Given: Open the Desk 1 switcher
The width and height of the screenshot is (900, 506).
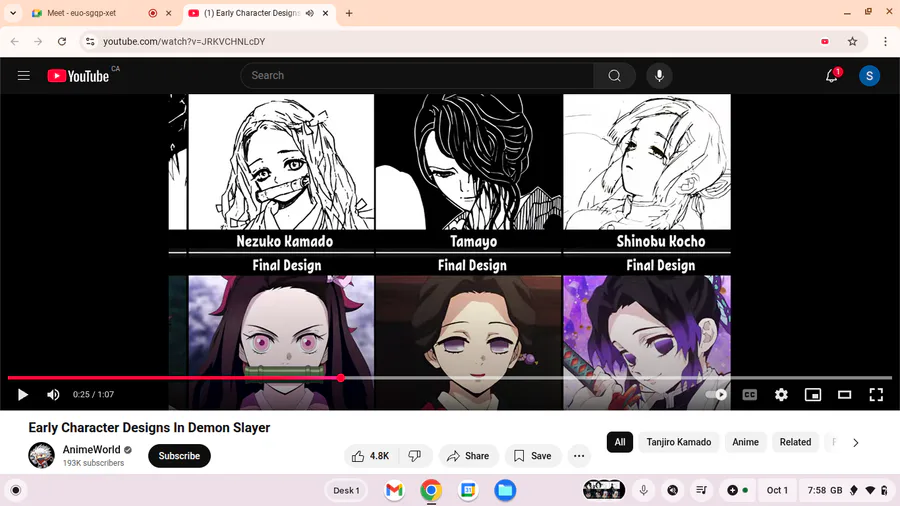Looking at the screenshot, I should 346,491.
